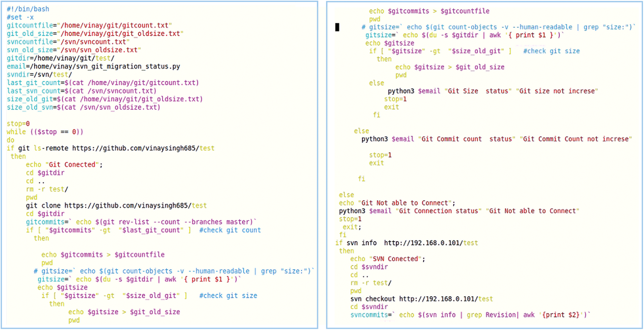
Task: Click the '#check git count' comment
Action: (x=230, y=230)
